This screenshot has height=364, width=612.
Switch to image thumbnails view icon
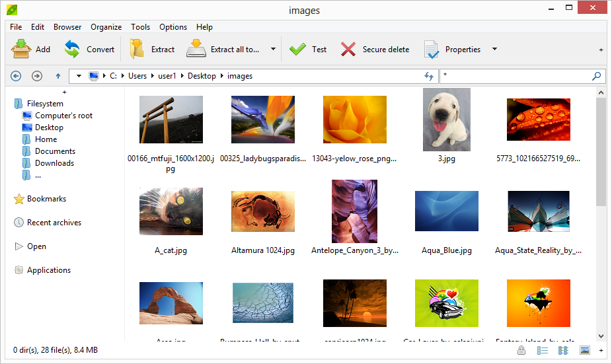coord(585,350)
